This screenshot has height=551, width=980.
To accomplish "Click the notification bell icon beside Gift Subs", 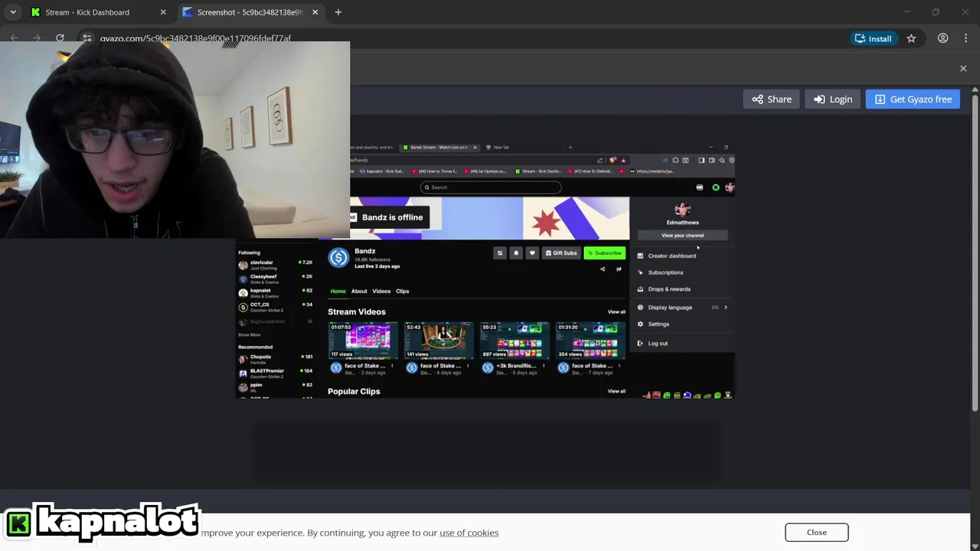I will pyautogui.click(x=516, y=253).
